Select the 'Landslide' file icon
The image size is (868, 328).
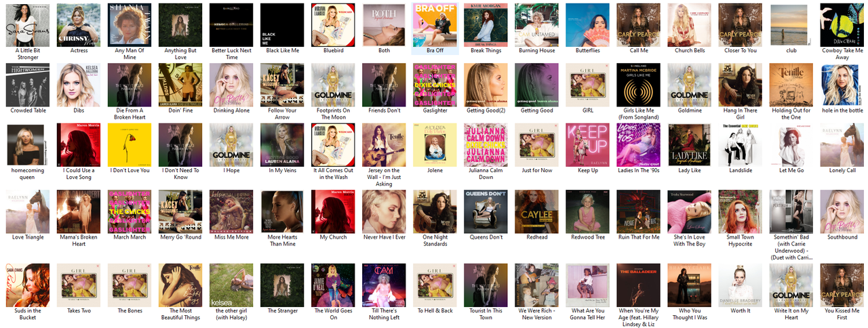(740, 144)
